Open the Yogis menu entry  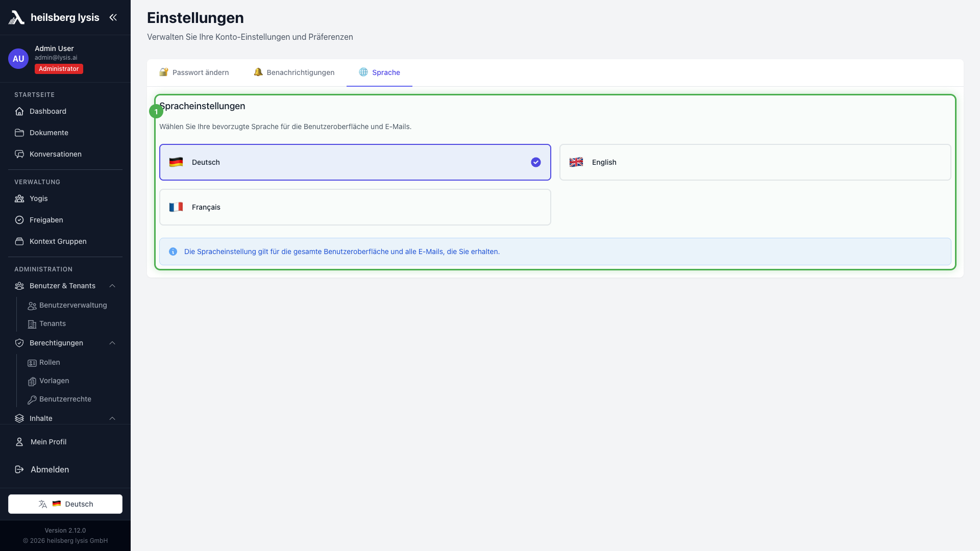pos(38,198)
